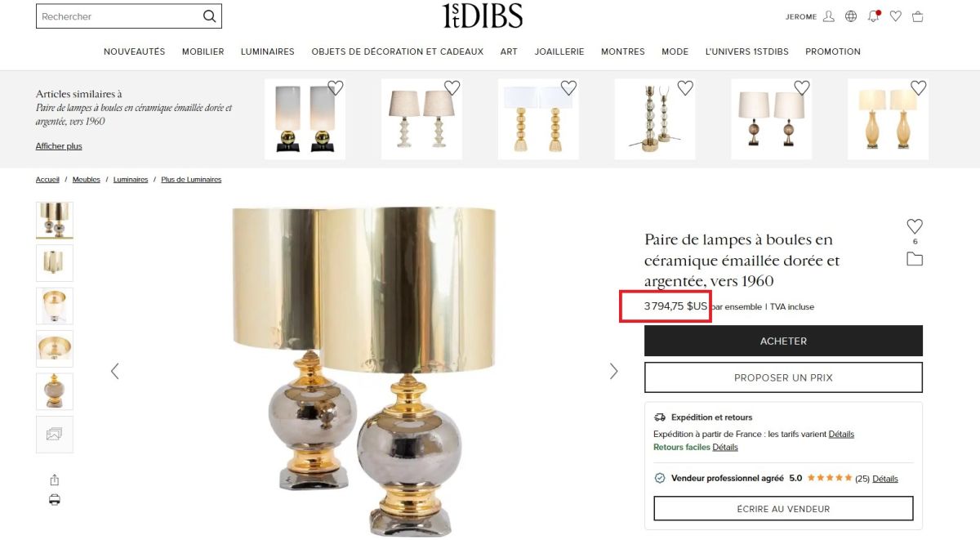This screenshot has width=980, height=540.
Task: Click the ACHETER button
Action: (x=783, y=341)
